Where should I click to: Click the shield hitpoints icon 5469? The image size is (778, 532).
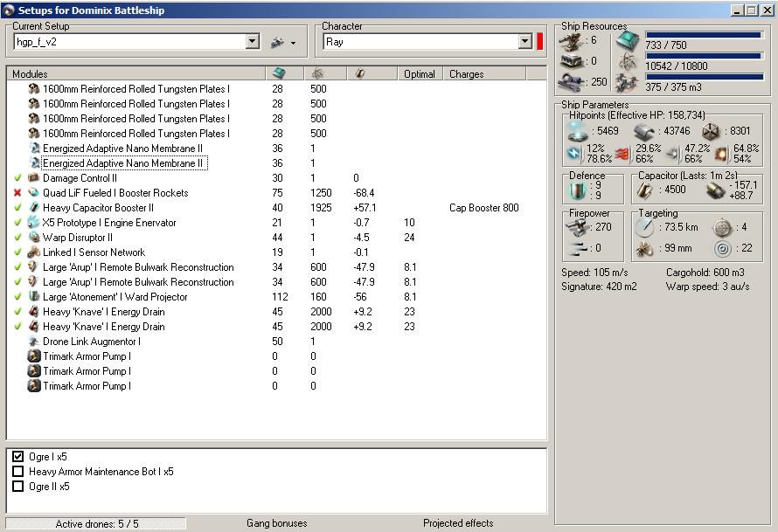coord(578,131)
